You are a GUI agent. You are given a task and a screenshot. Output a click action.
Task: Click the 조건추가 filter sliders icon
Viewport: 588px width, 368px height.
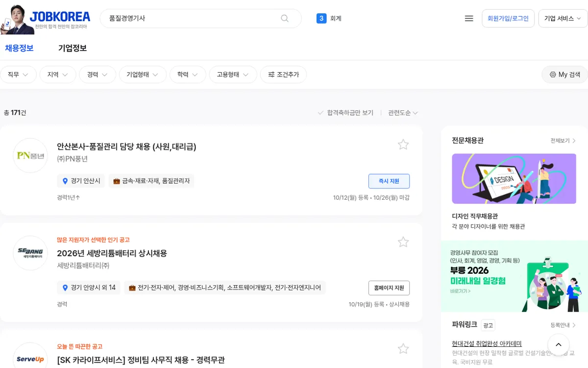tap(271, 75)
